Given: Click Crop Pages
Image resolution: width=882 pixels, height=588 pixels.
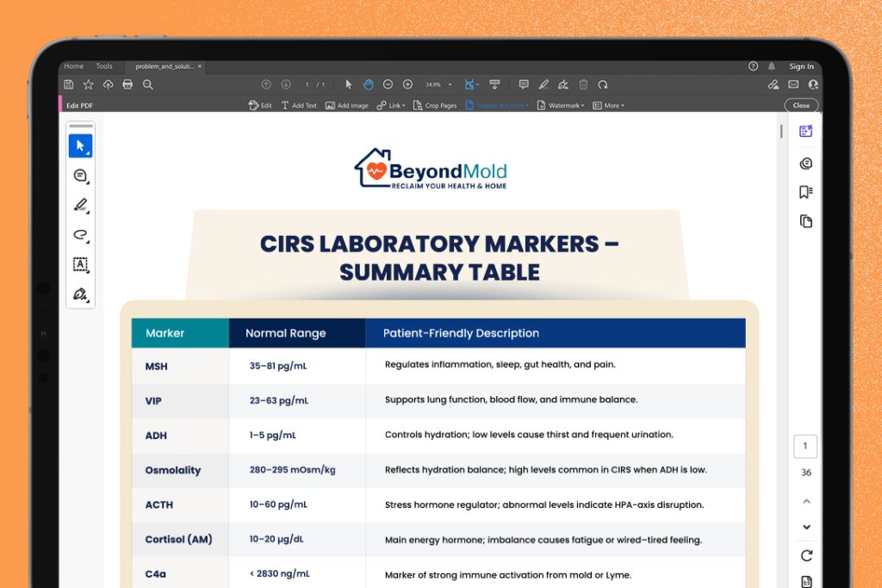Looking at the screenshot, I should (x=435, y=105).
